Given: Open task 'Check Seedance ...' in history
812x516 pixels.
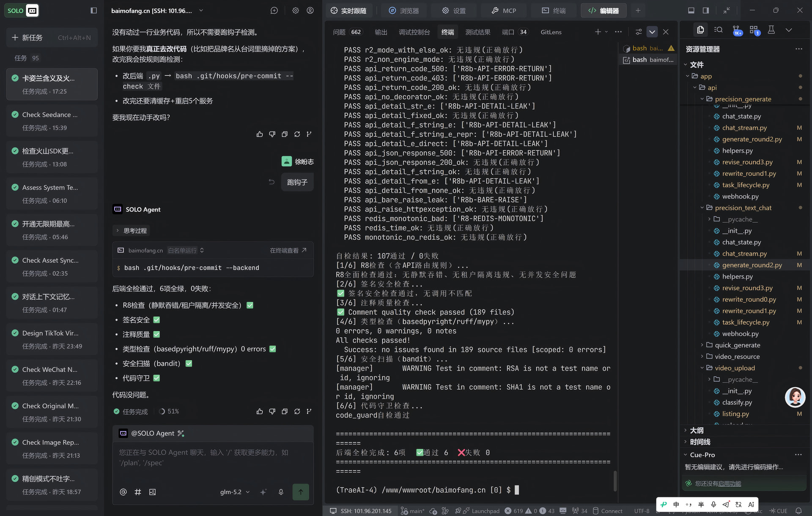Looking at the screenshot, I should click(52, 121).
